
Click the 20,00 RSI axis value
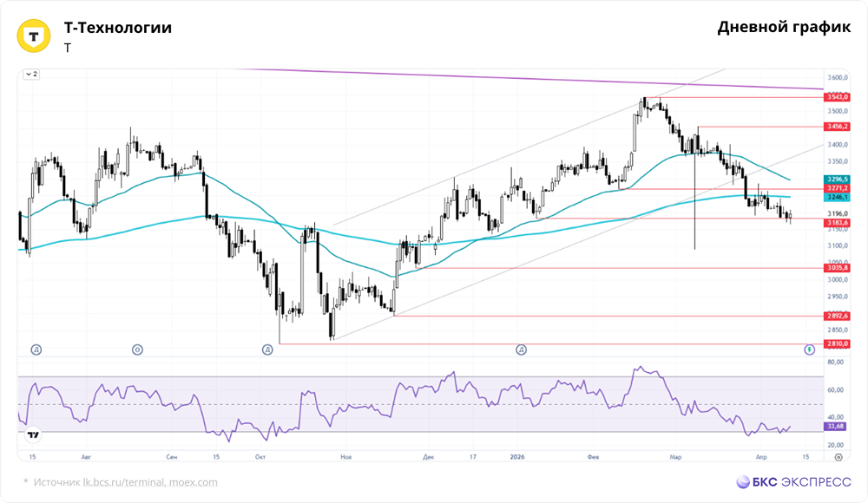coord(835,445)
